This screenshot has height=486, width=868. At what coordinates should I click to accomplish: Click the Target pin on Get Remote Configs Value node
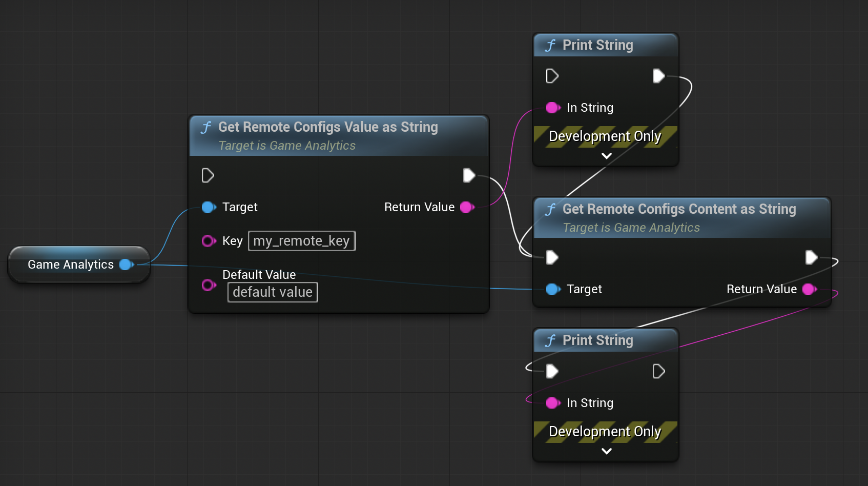(209, 207)
